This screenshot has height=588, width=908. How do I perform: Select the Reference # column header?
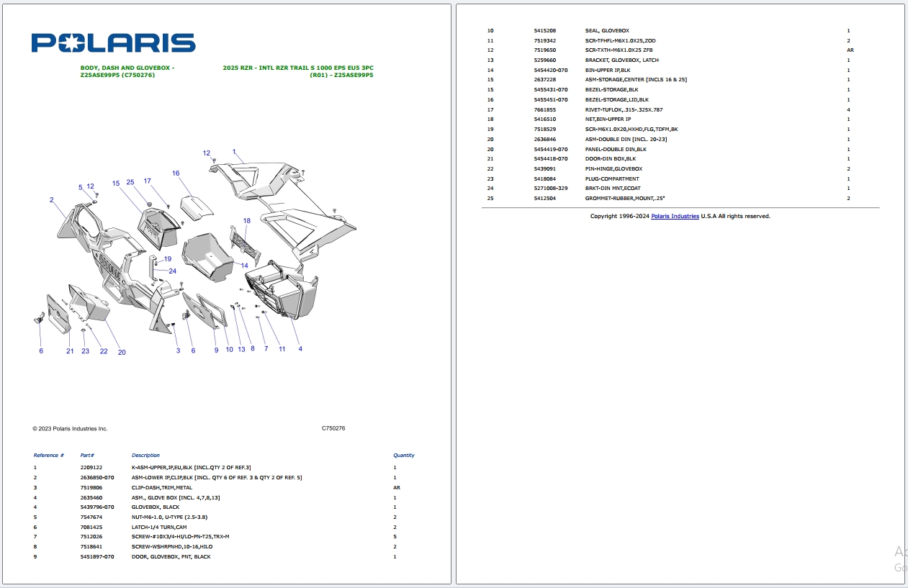(x=49, y=455)
